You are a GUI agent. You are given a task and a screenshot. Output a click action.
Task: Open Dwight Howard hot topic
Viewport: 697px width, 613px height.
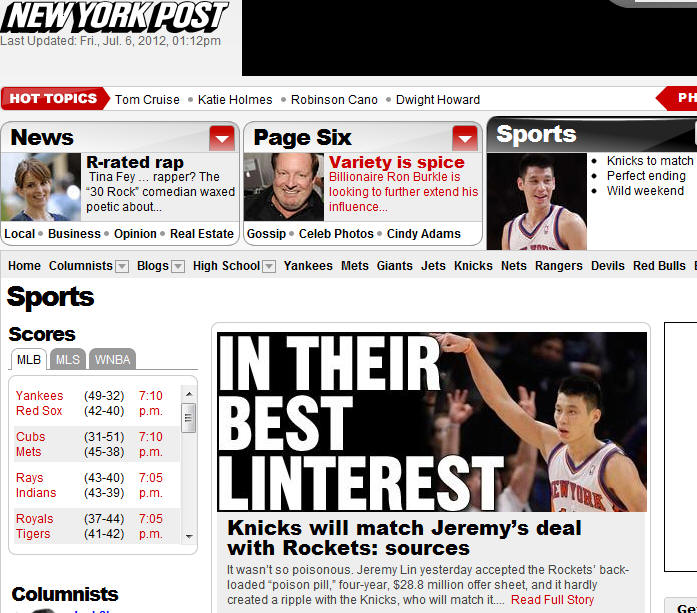[x=438, y=100]
